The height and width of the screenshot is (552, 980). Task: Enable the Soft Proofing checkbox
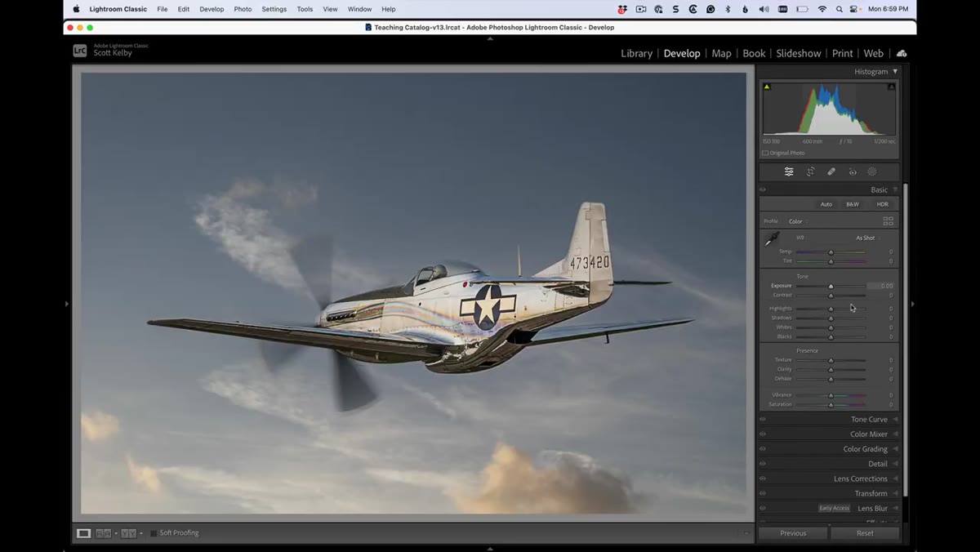click(154, 533)
